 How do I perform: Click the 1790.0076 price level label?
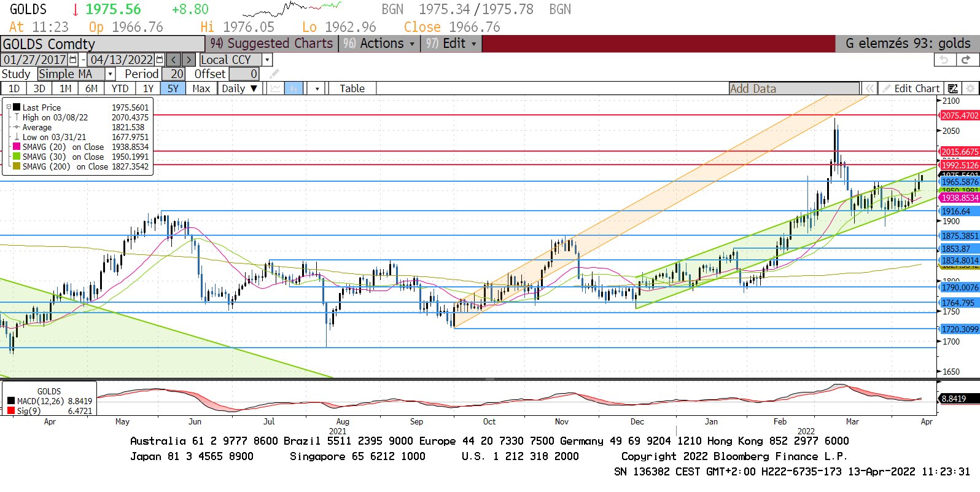960,287
